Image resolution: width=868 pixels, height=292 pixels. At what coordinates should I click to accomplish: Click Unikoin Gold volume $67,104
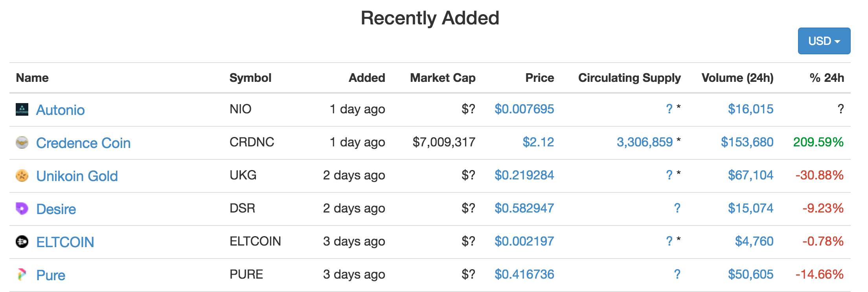point(750,175)
